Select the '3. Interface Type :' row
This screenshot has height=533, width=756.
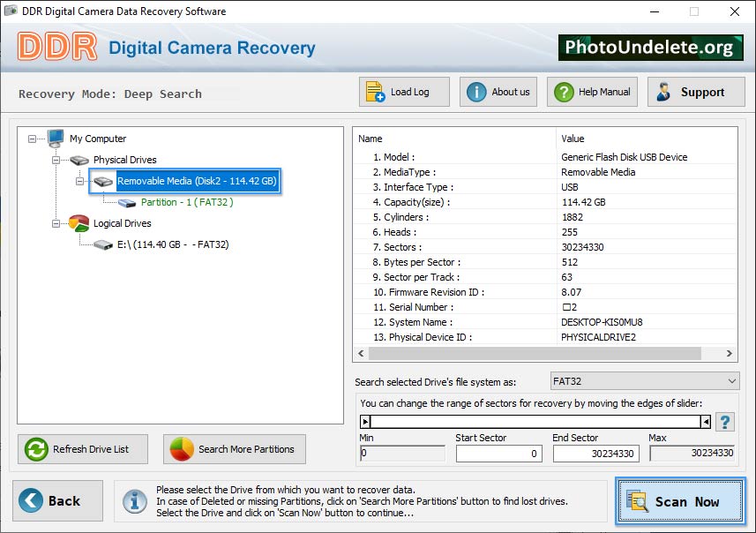(545, 187)
